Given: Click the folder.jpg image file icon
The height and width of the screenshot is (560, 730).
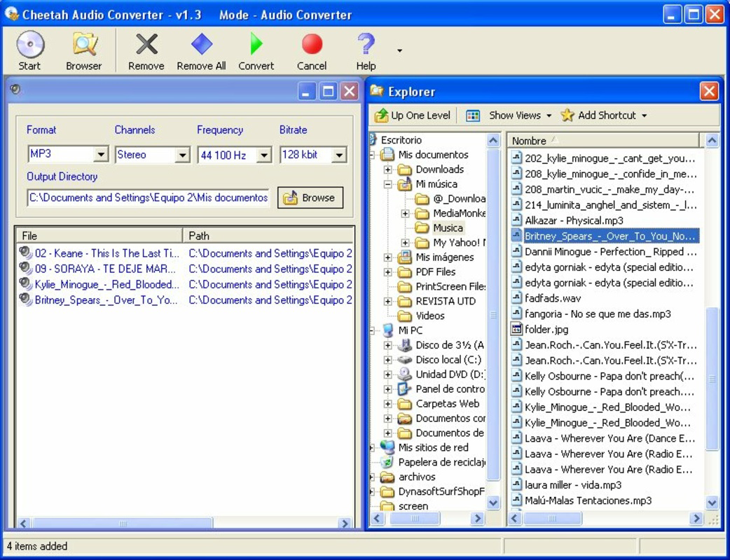Looking at the screenshot, I should (516, 329).
